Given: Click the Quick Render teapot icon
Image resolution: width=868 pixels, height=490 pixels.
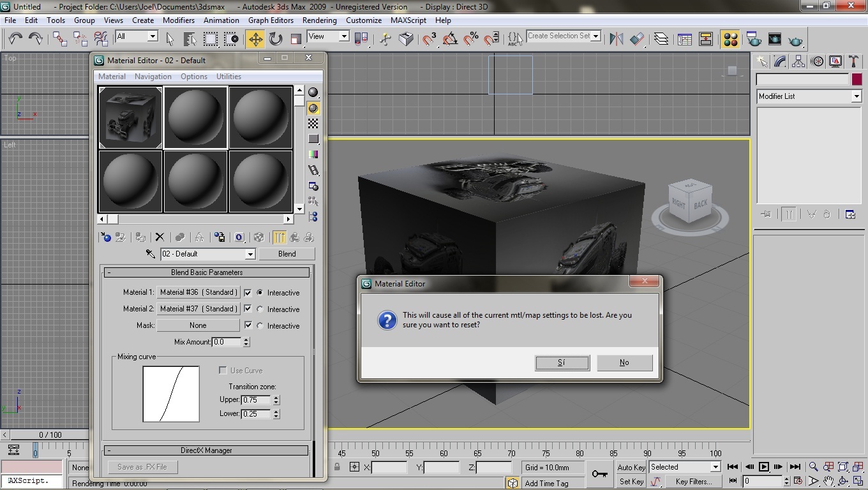Looking at the screenshot, I should [795, 40].
